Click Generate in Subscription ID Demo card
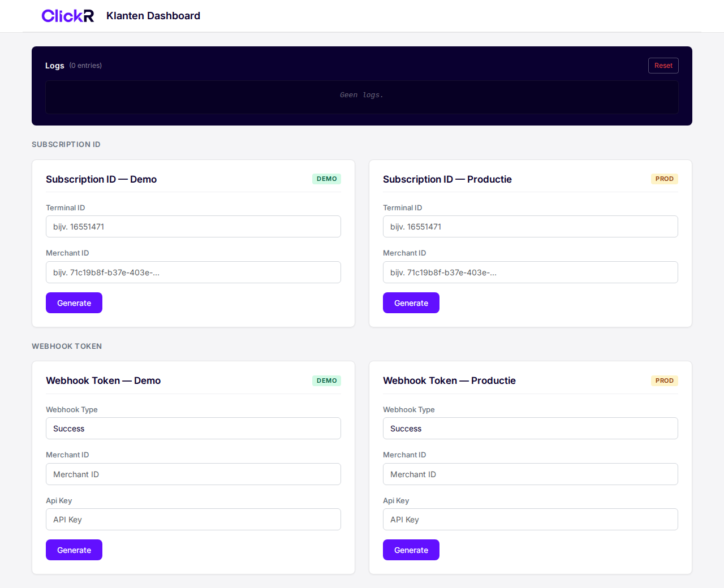The height and width of the screenshot is (588, 724). [74, 303]
